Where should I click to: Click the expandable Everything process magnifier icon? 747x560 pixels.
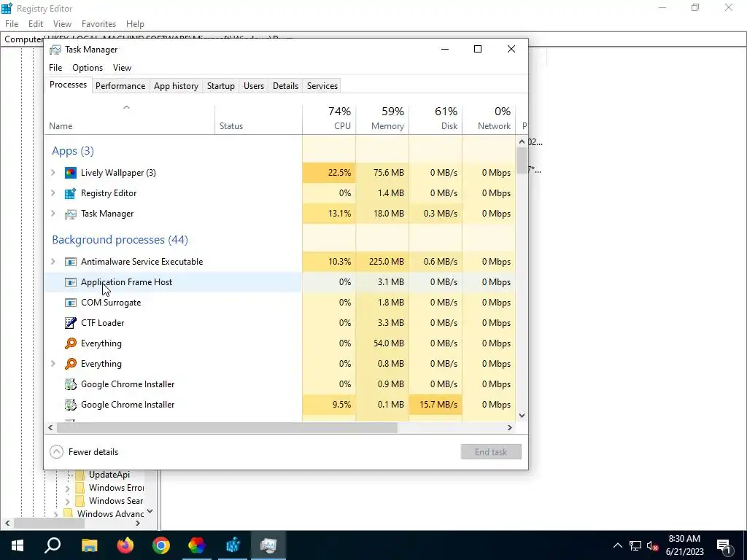point(71,364)
